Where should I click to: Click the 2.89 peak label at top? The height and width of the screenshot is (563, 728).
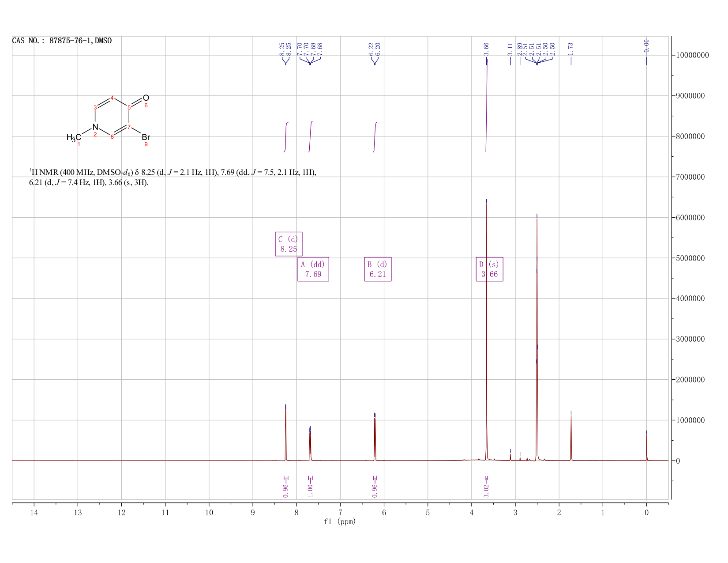520,49
